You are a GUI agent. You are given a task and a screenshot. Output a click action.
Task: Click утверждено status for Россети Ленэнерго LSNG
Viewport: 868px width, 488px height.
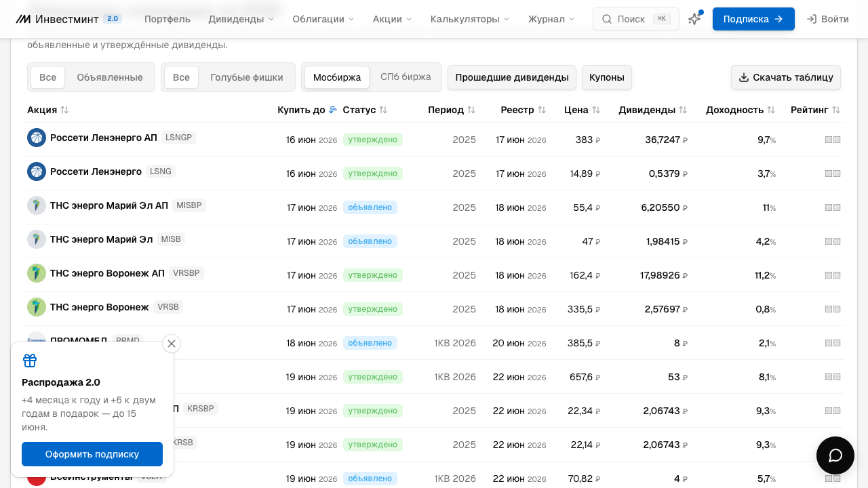[373, 174]
